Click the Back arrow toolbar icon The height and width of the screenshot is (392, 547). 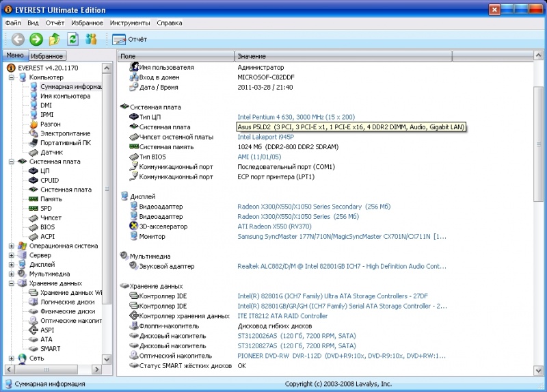coord(18,39)
